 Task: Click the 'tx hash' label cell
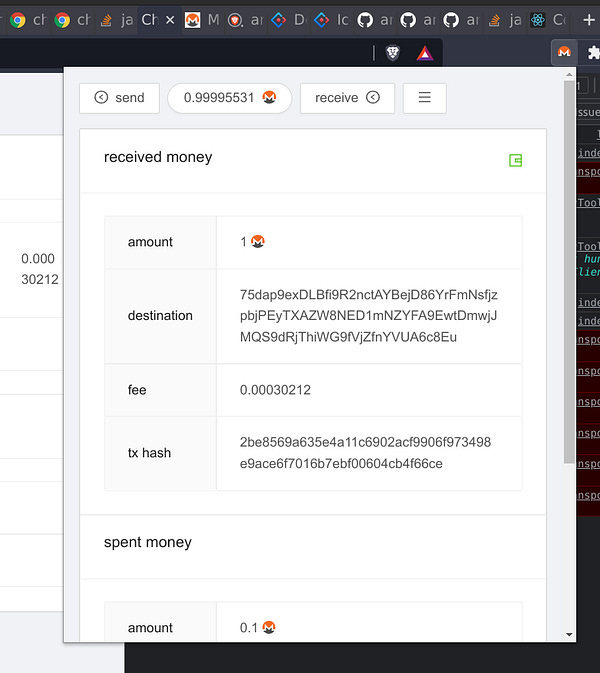point(161,453)
